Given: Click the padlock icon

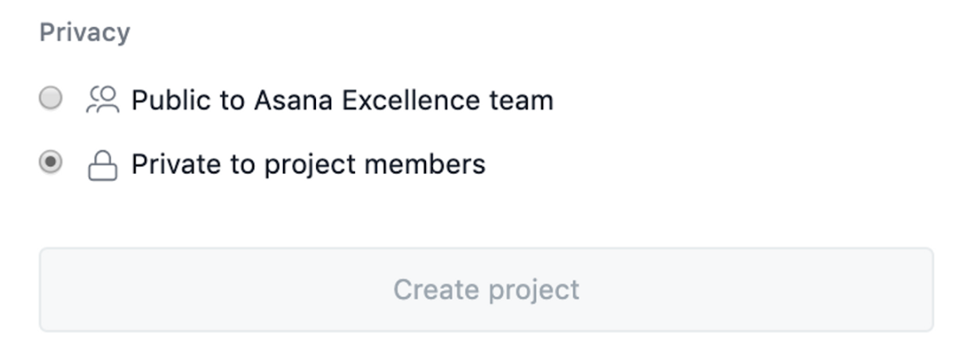Looking at the screenshot, I should (x=103, y=165).
